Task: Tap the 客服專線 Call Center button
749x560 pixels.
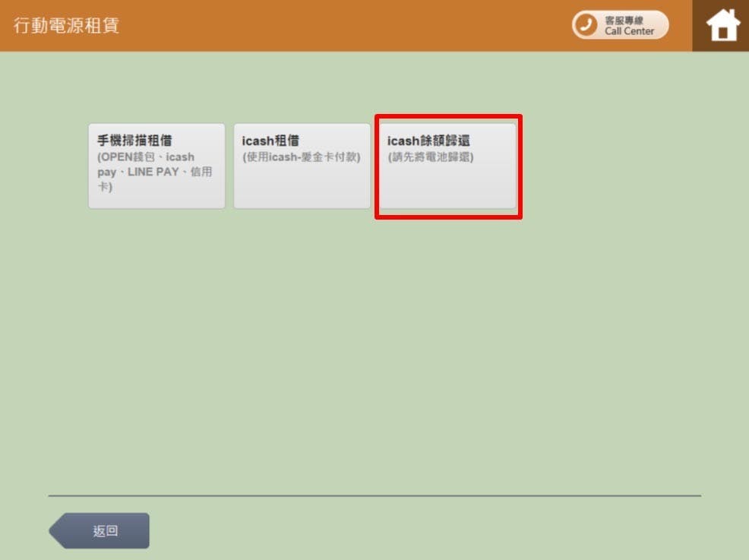Action: [x=620, y=25]
